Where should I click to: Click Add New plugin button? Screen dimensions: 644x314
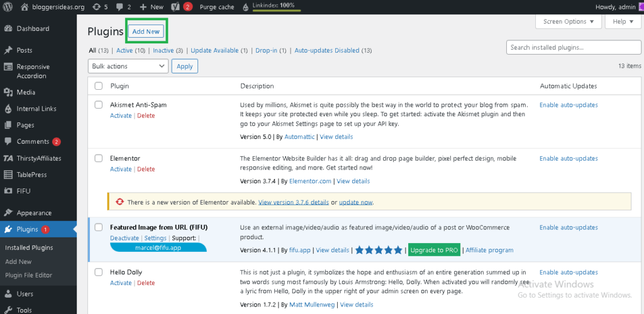click(x=146, y=31)
